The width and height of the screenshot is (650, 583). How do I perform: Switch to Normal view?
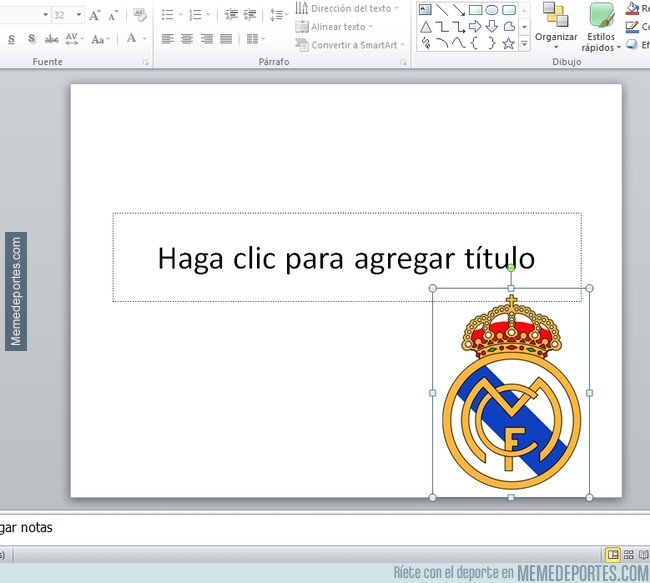point(613,554)
